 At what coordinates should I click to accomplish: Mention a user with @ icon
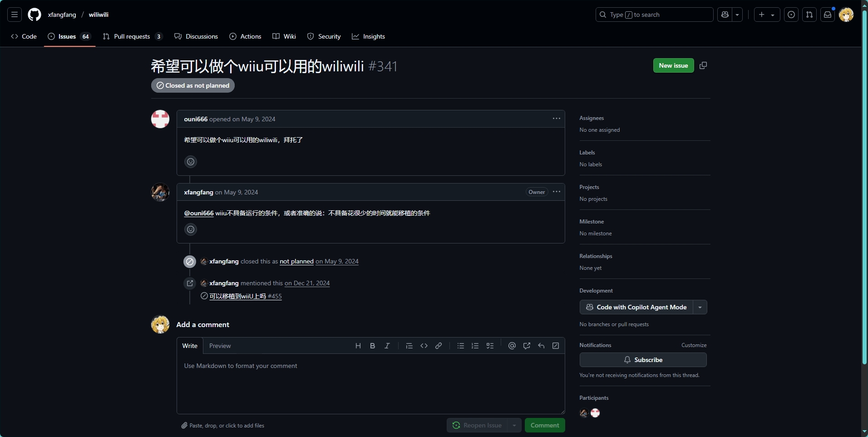(512, 346)
